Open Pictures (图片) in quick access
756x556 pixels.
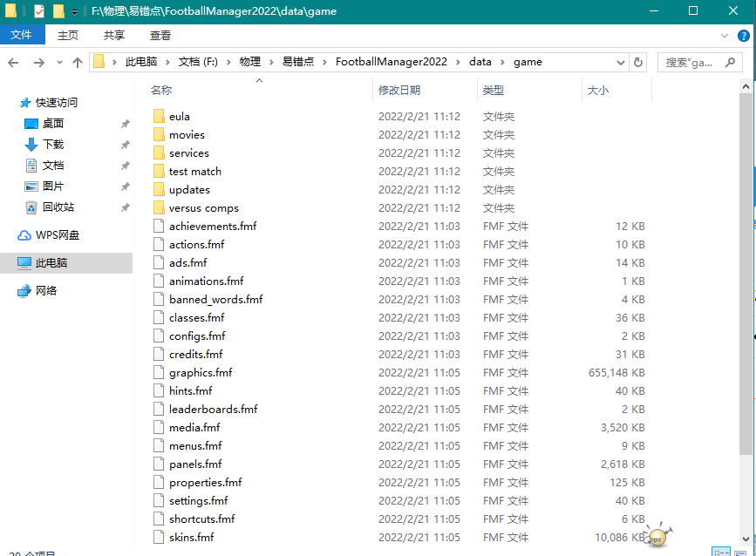pyautogui.click(x=52, y=186)
